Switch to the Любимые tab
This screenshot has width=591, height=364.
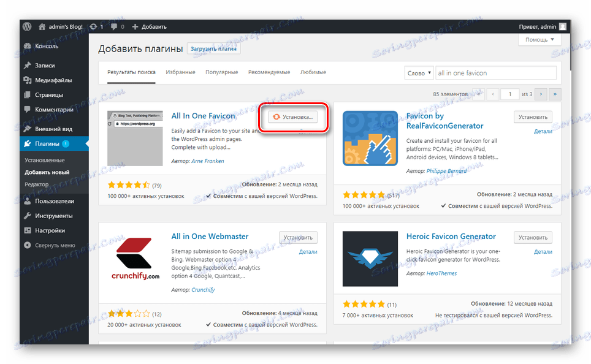pos(313,72)
